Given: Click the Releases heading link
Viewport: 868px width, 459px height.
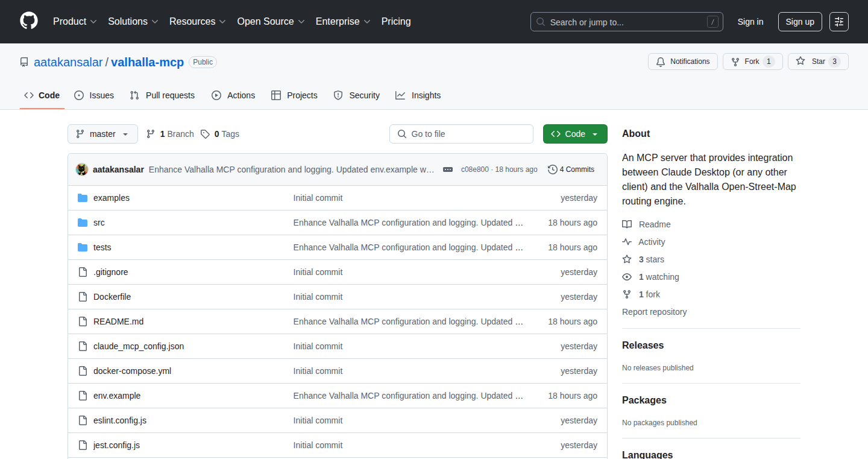Looking at the screenshot, I should pos(643,346).
